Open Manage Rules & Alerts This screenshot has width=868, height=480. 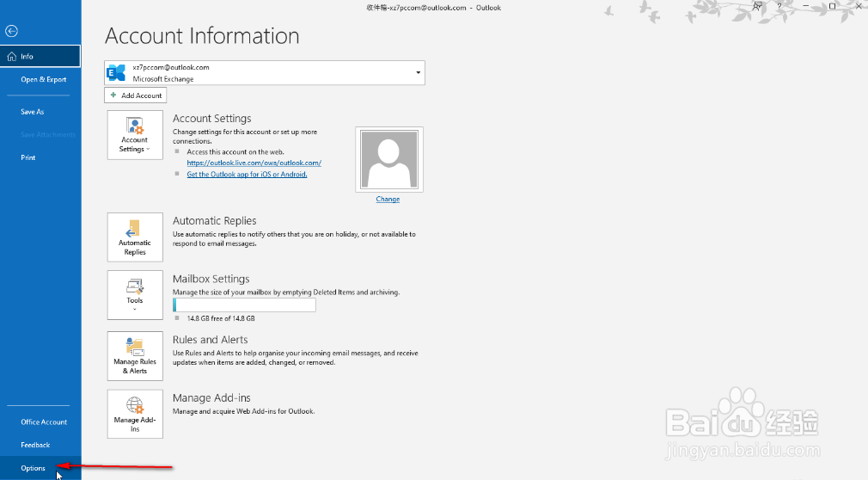click(135, 356)
